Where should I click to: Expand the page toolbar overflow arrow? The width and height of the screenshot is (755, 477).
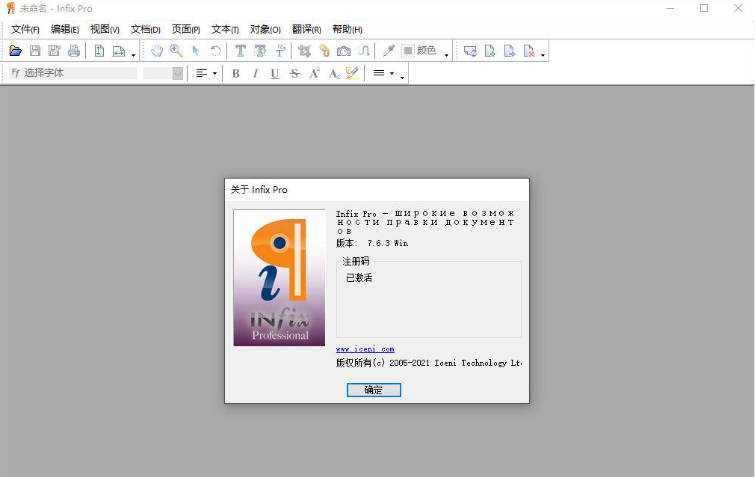tap(543, 54)
